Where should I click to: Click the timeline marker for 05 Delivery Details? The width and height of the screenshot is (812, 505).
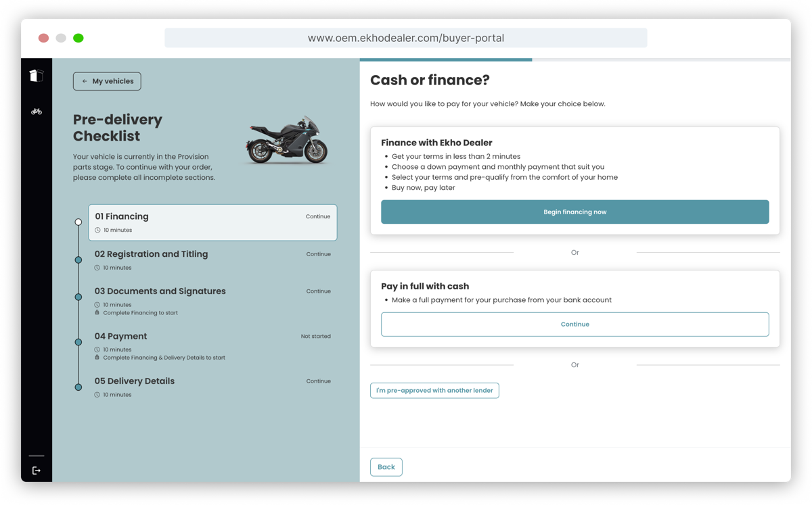click(x=78, y=387)
